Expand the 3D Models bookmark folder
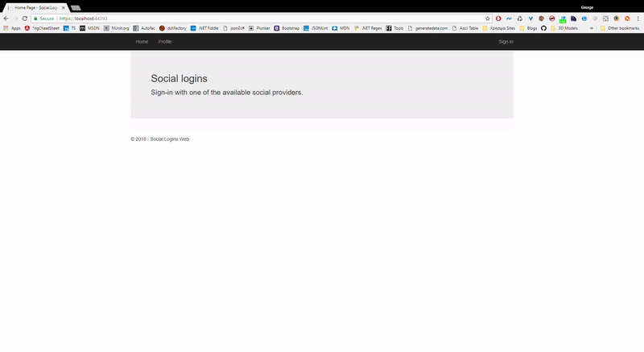Viewport: 644px width, 352px height. (564, 28)
